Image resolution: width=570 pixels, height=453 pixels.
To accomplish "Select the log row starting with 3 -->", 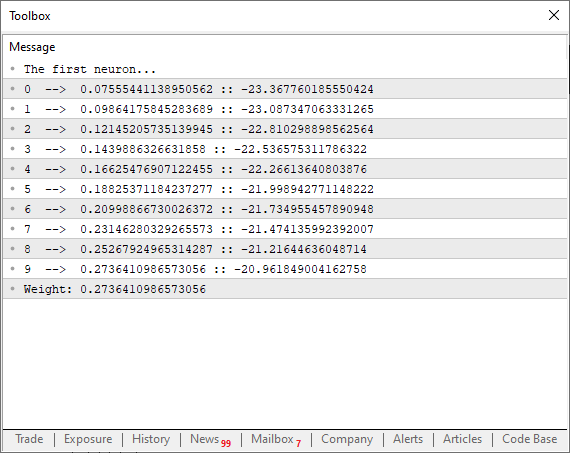I will [285, 149].
